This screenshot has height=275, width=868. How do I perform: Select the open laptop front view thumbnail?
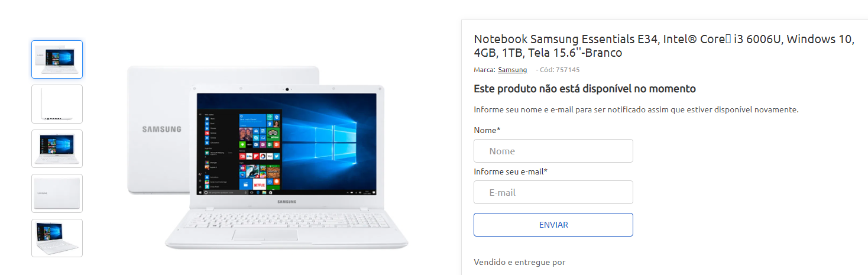(57, 148)
